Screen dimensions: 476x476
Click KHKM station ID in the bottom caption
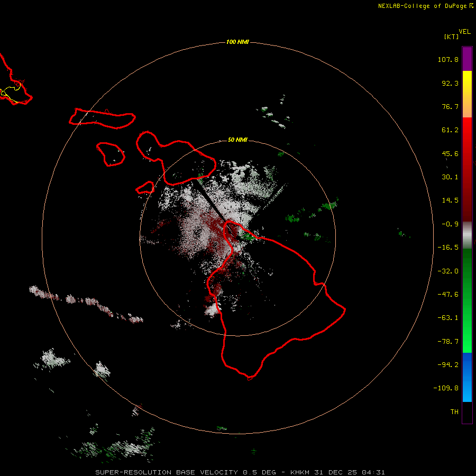tap(301, 472)
